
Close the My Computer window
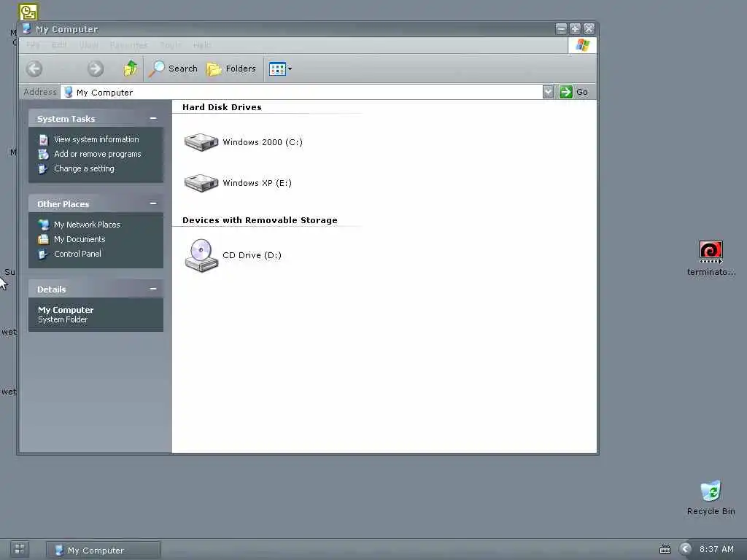coord(589,29)
